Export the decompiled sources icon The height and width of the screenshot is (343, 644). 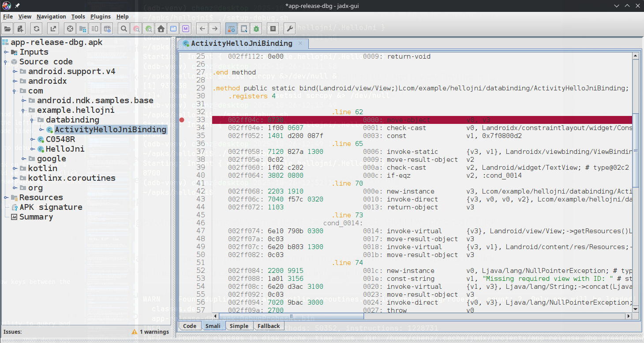(x=53, y=28)
